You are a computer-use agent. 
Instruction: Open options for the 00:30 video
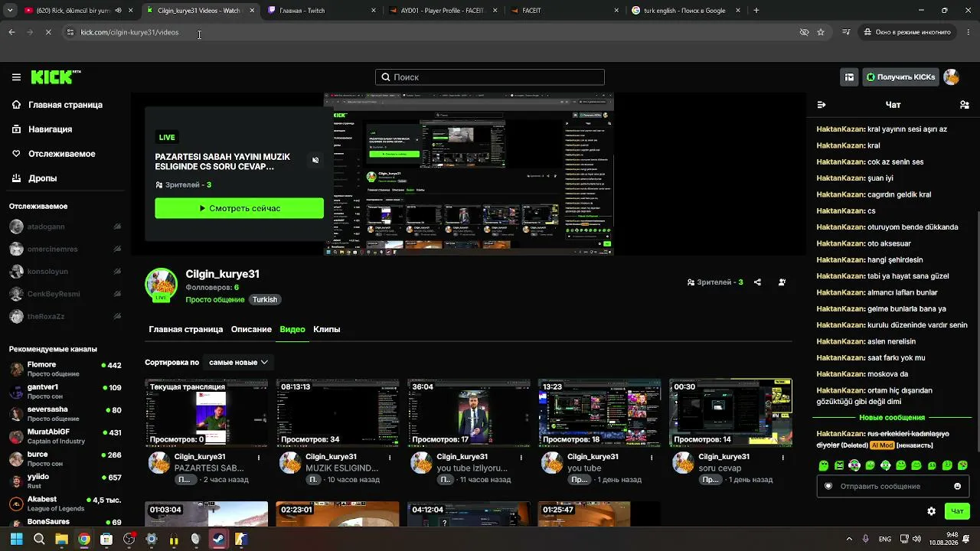pyautogui.click(x=782, y=458)
